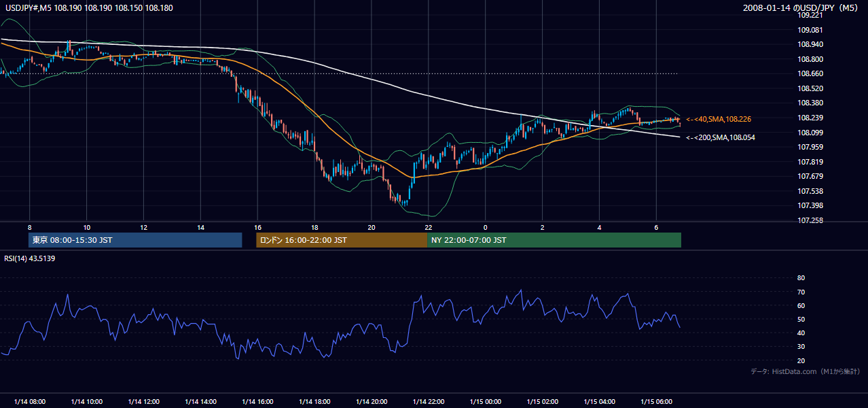Click price axis label 108.520
Viewport: 868px width, 408px height.
810,88
